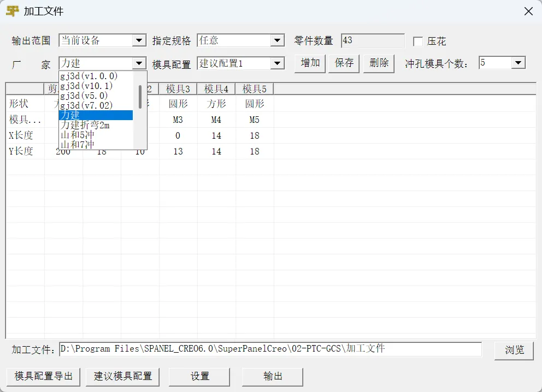Select gj3d(v1.0.0) in the list

click(x=96, y=76)
